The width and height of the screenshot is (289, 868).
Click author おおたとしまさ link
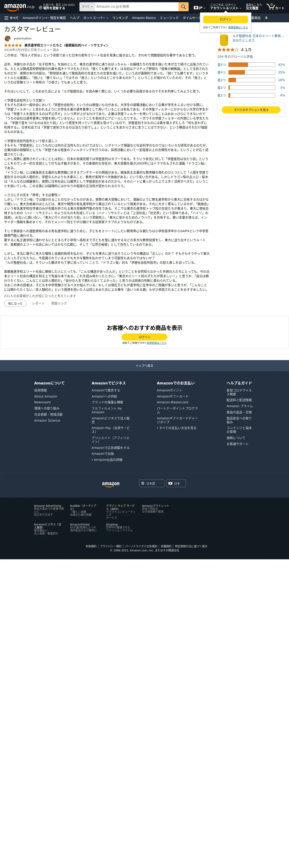[244, 40]
